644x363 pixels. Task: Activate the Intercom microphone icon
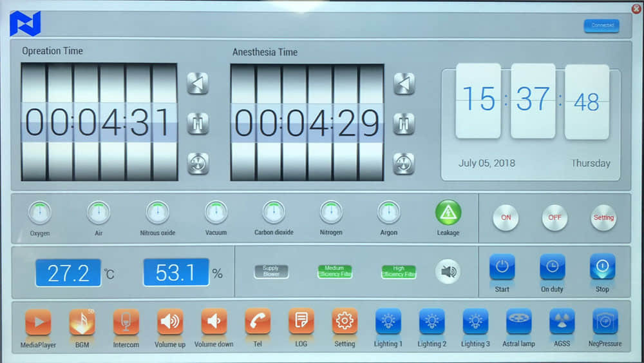click(126, 321)
